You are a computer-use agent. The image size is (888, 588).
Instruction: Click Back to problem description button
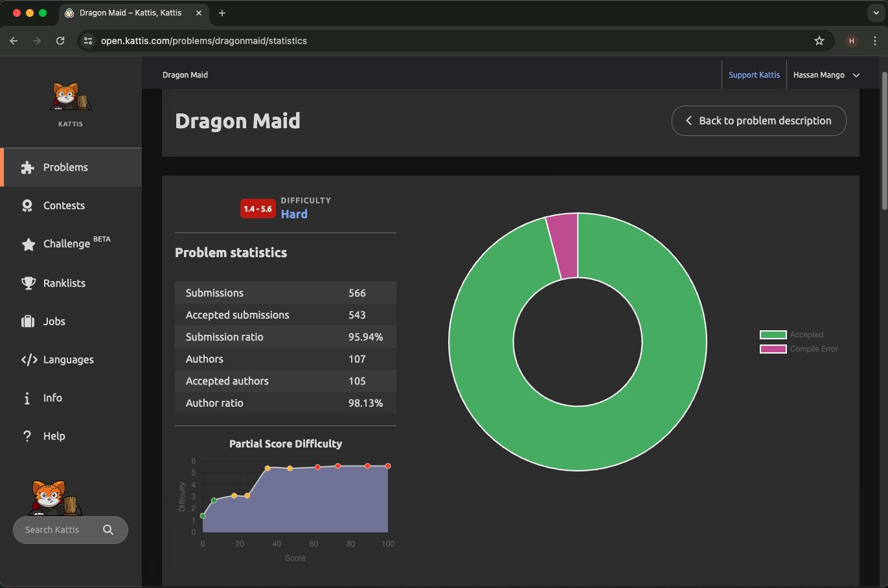[758, 120]
